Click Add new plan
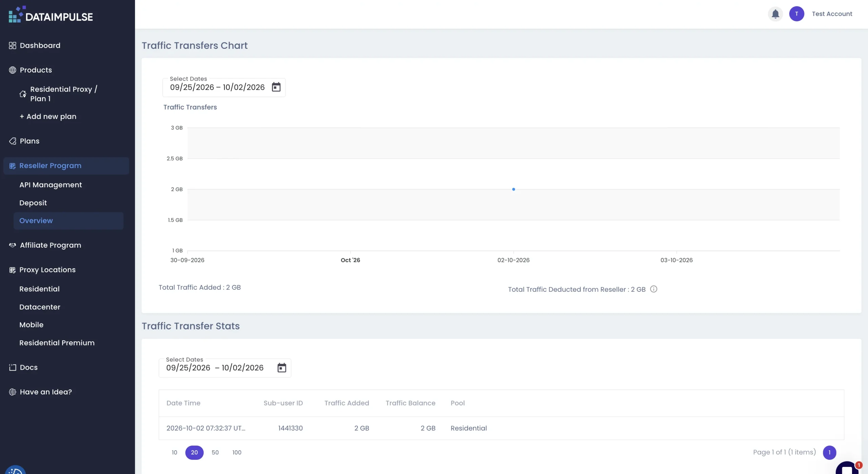This screenshot has height=474, width=868. pyautogui.click(x=48, y=116)
